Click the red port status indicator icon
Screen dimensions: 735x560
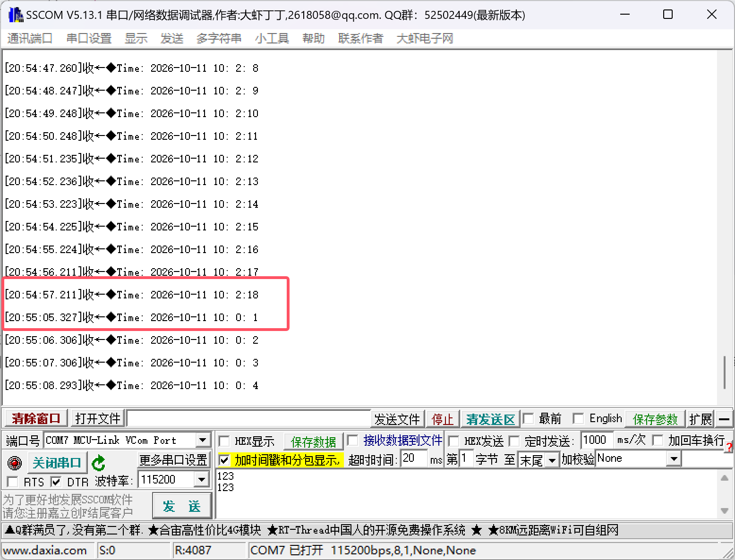[15, 463]
